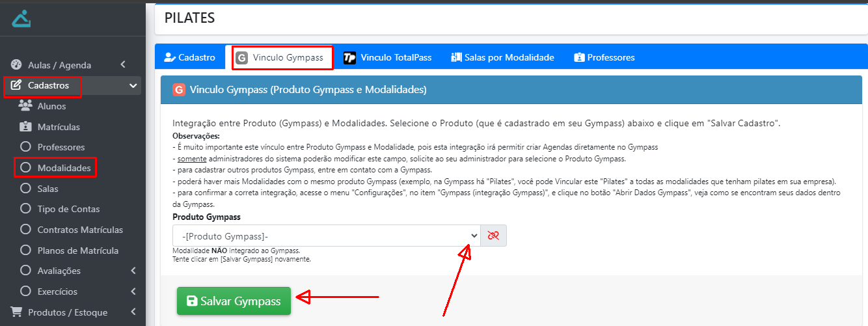Viewport: 868px width, 326px height.
Task: Click the Cadastro tab user-edit icon
Action: click(169, 57)
